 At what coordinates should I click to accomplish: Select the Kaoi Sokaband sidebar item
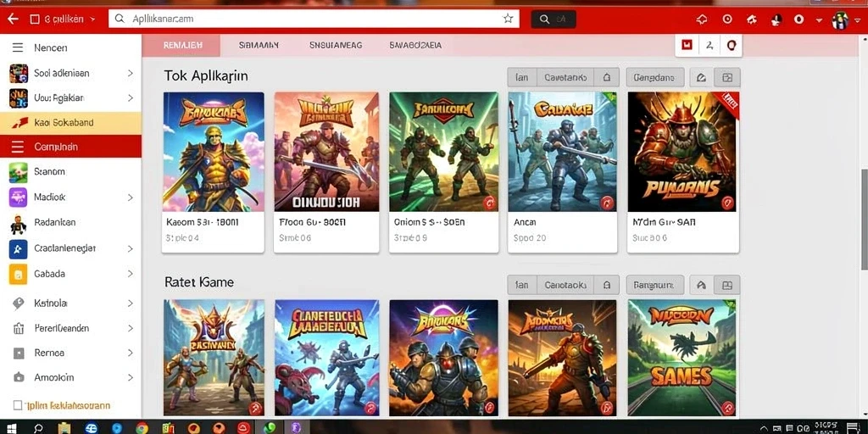[71, 122]
